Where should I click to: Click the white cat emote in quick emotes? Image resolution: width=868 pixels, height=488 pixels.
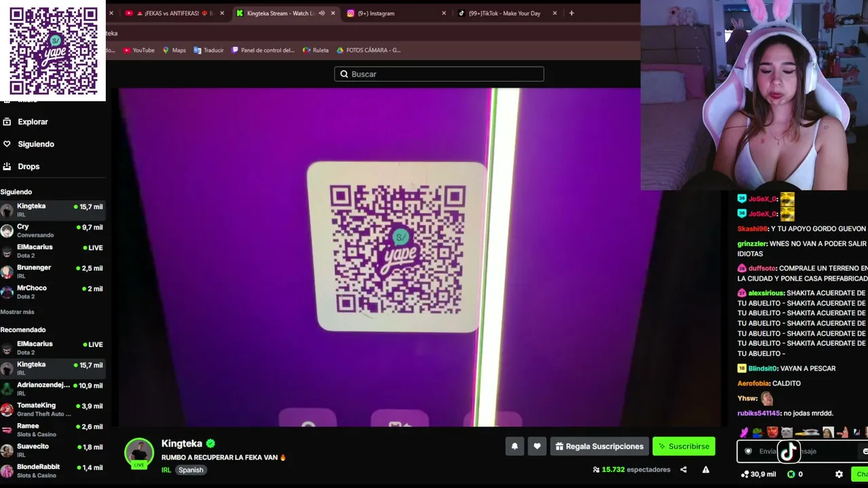(787, 432)
